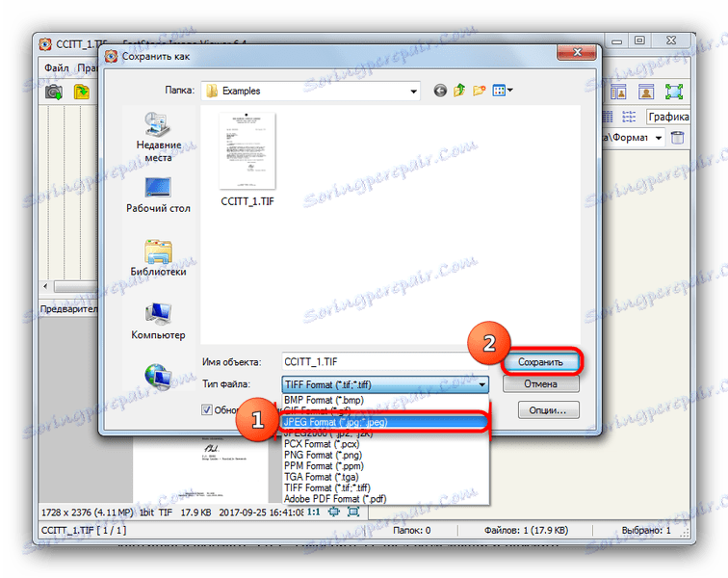This screenshot has width=728, height=578.
Task: Select PNG Format (*.png) option
Action: (x=385, y=455)
